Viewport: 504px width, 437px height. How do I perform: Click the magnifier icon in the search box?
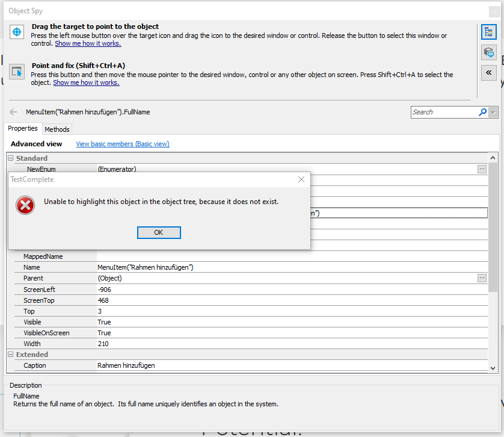click(x=482, y=112)
